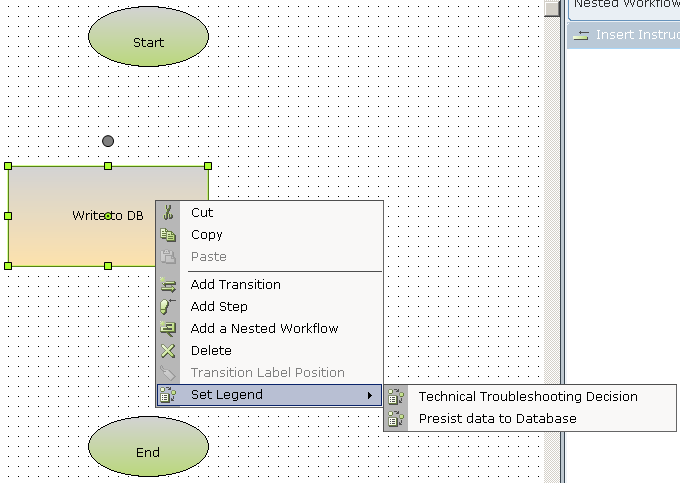Click the gray connector dot above Write to DB

108,141
